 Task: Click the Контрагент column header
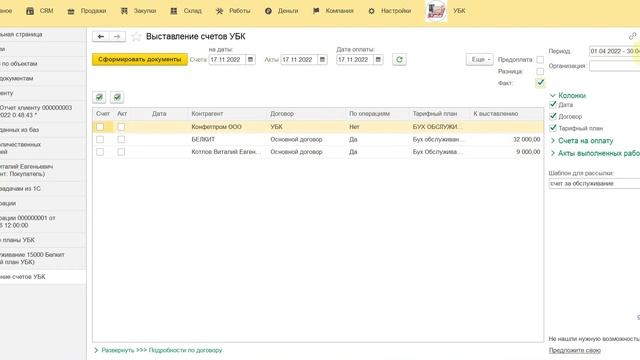point(227,114)
